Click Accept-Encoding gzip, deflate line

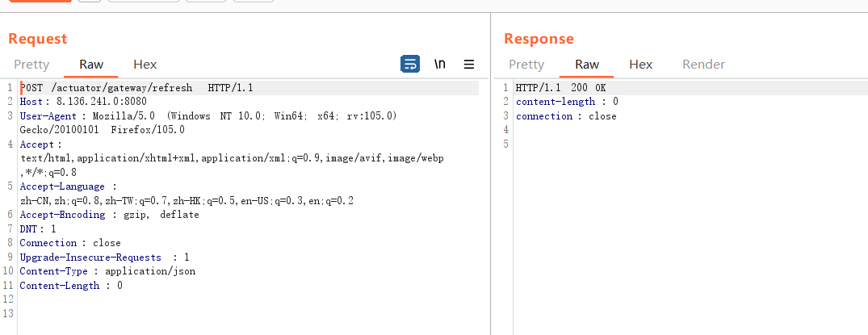(109, 215)
